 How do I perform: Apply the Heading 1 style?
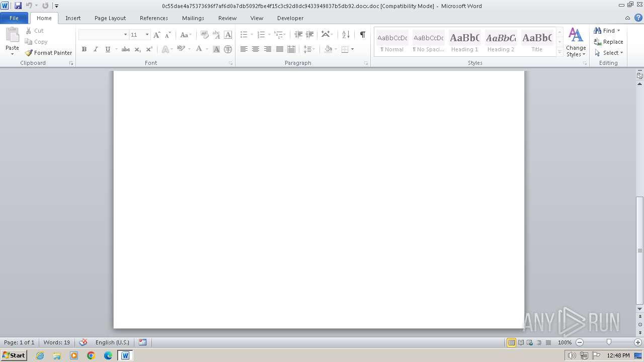coord(465,42)
